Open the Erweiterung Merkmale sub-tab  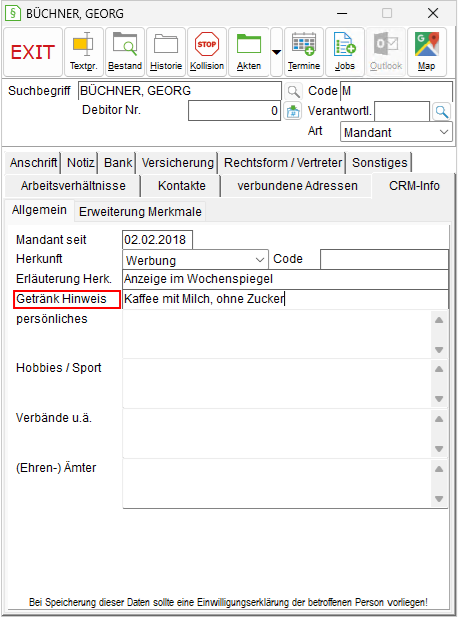140,212
